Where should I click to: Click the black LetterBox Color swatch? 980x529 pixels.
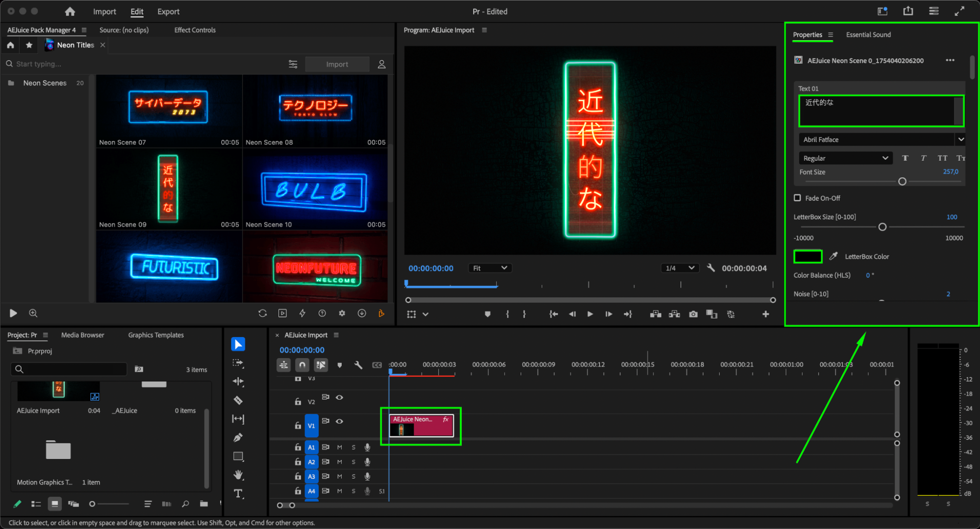pos(807,256)
